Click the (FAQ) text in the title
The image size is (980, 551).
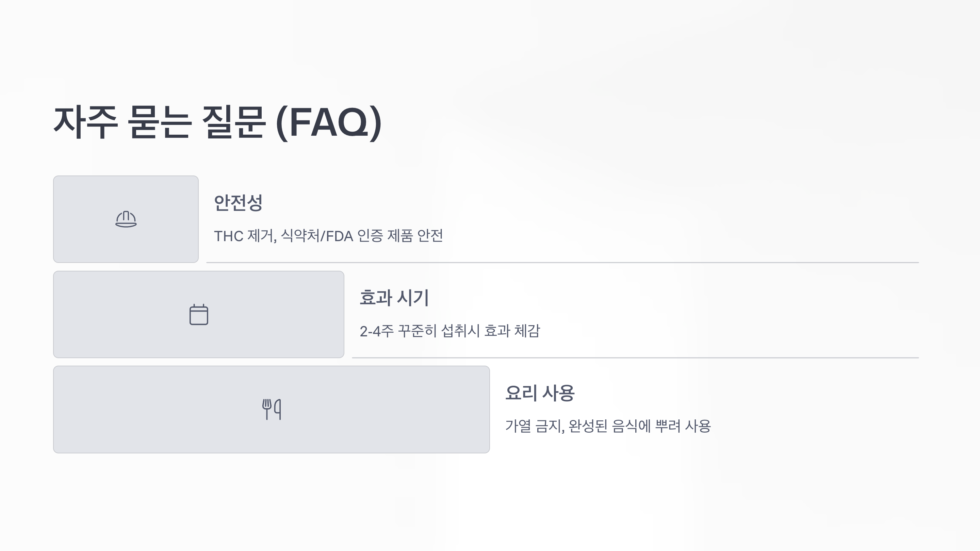pos(329,122)
